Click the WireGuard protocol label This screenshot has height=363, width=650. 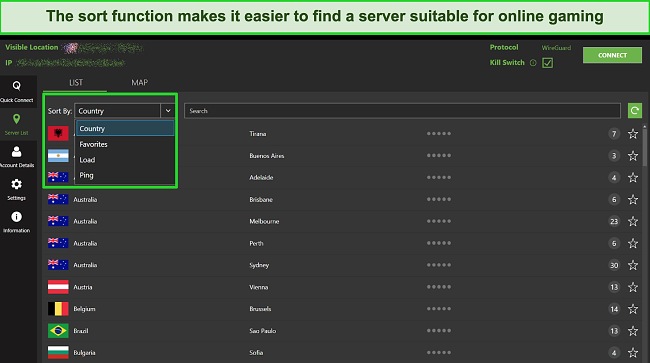(x=556, y=48)
